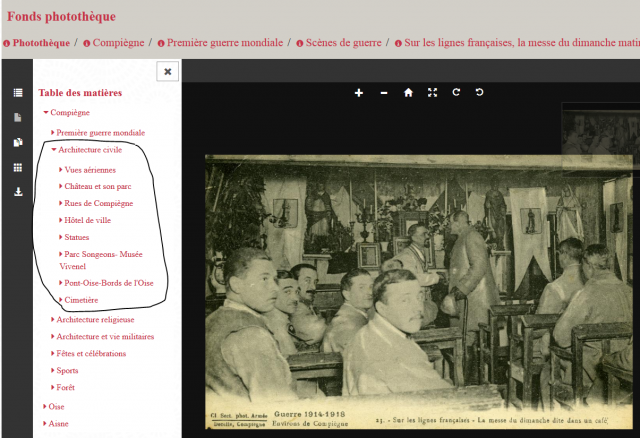Click the info icon before Première guerre mondiale breadcrumb
This screenshot has height=438, width=640.
[x=161, y=43]
